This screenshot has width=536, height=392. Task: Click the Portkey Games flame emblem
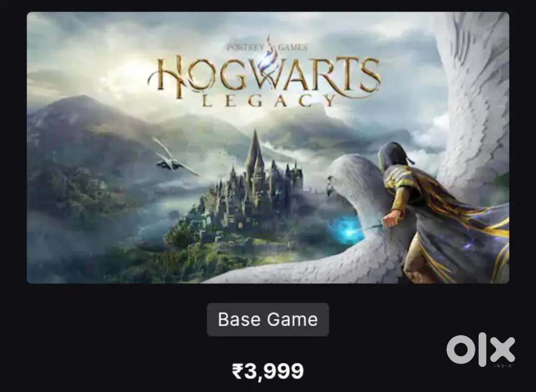coord(269,54)
